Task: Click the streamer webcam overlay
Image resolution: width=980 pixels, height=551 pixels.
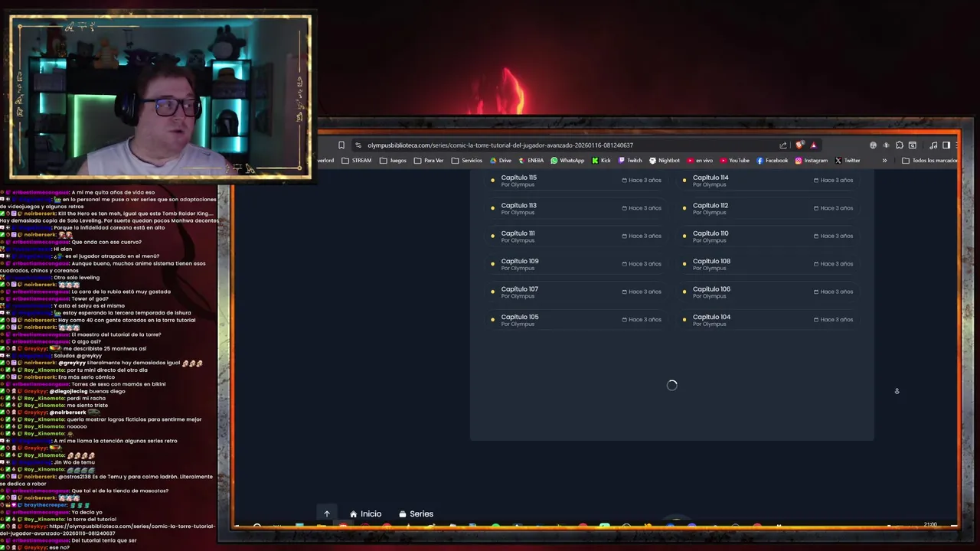Action: click(x=160, y=96)
